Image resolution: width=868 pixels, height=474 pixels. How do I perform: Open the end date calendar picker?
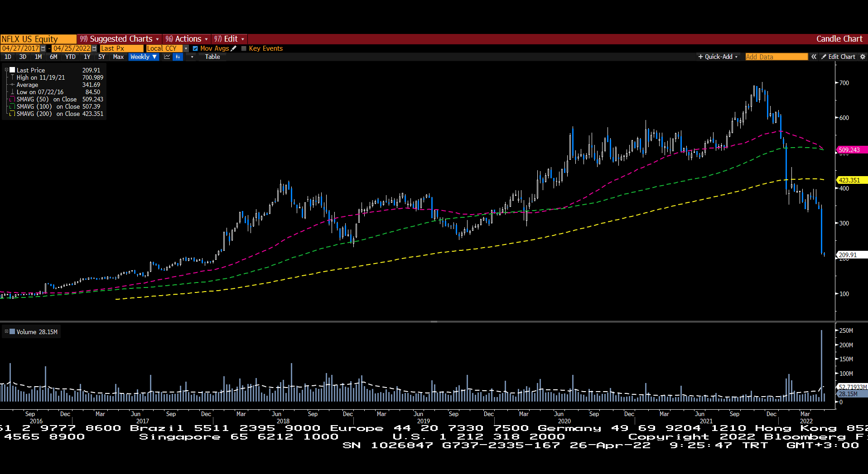point(94,48)
